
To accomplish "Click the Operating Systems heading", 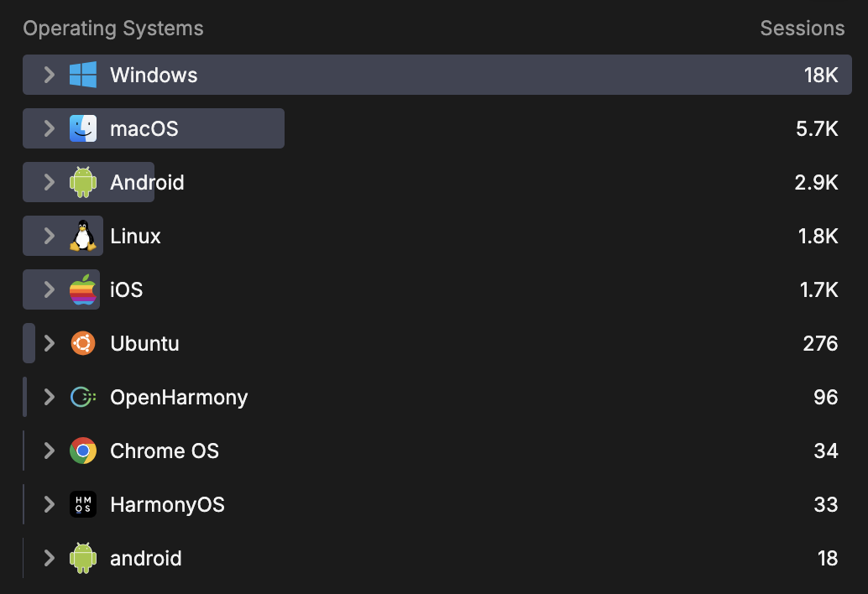I will click(112, 28).
